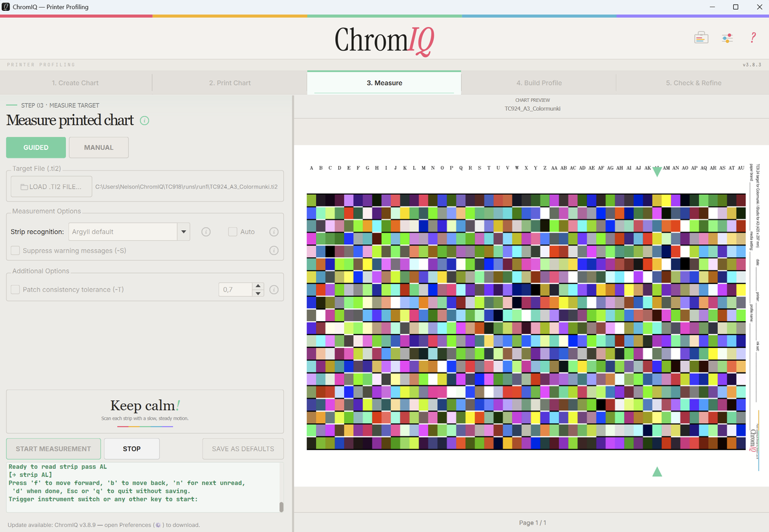The width and height of the screenshot is (769, 532).
Task: Click the 'CHART PREVIEW' label
Action: pyautogui.click(x=531, y=101)
